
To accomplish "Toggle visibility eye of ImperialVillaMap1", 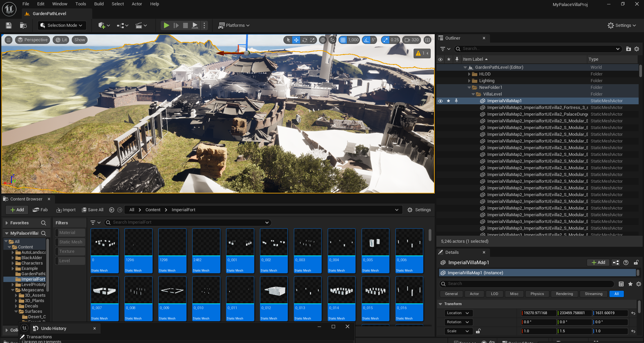I will coord(440,101).
